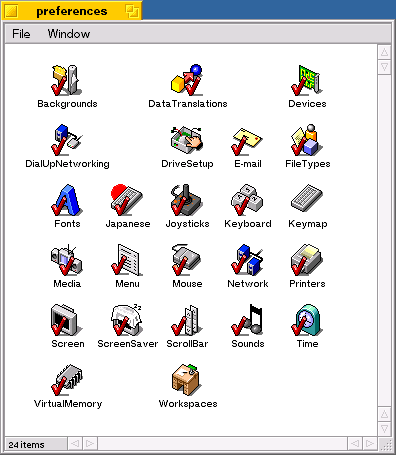
Task: Open the Japanese keyboard icon
Action: (127, 200)
